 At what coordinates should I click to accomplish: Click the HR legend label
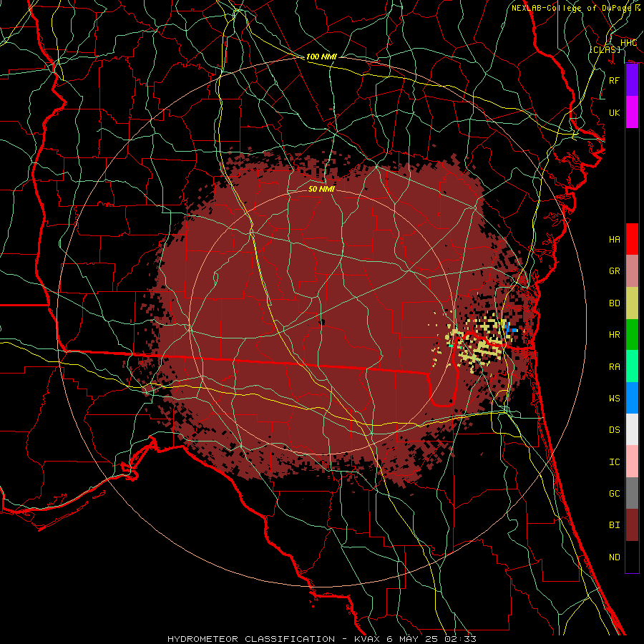click(x=614, y=334)
